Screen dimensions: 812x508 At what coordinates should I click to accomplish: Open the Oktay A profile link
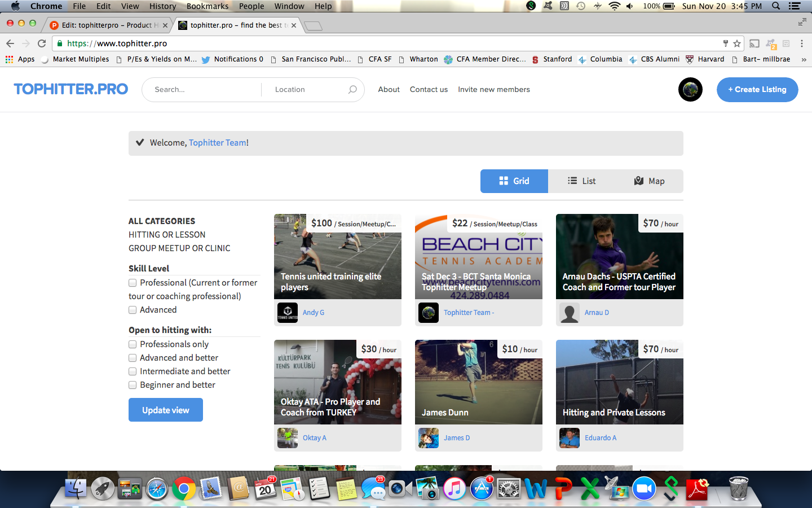pyautogui.click(x=315, y=438)
